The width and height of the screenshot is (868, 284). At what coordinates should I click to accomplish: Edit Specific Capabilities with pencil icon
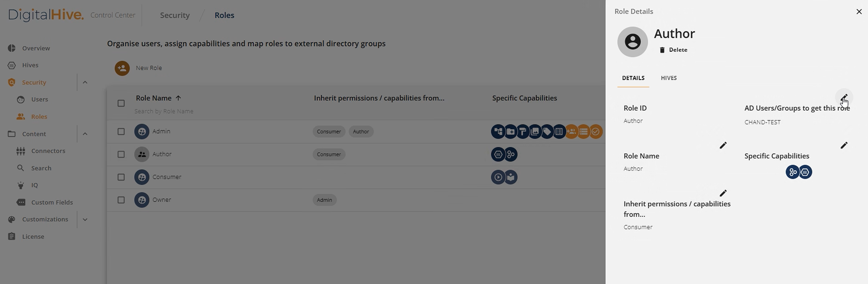click(843, 145)
